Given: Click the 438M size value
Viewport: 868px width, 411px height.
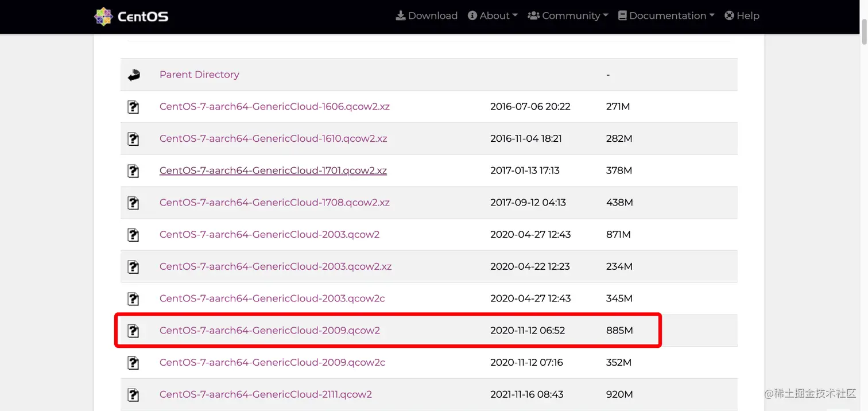Looking at the screenshot, I should pos(619,203).
